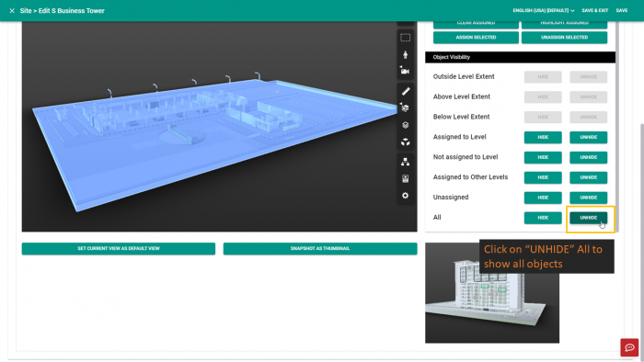Viewport: 644px width, 362px height.
Task: Open the layers stack icon
Action: point(406,125)
